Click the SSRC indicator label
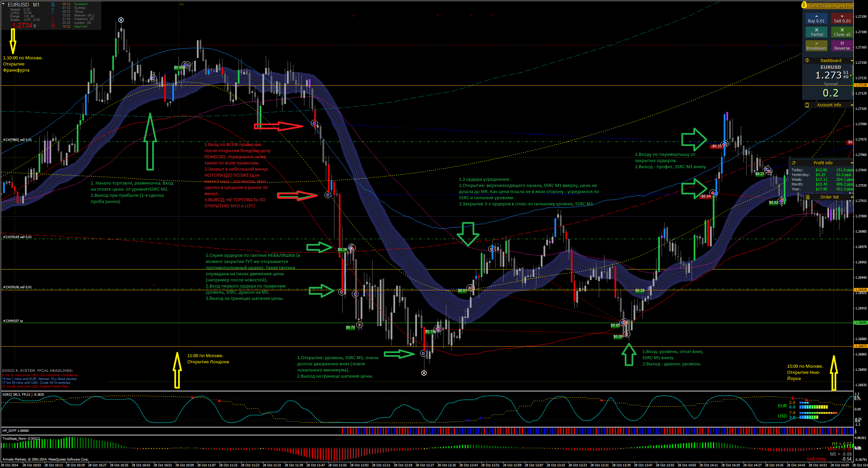The height and width of the screenshot is (468, 868). pyautogui.click(x=23, y=395)
